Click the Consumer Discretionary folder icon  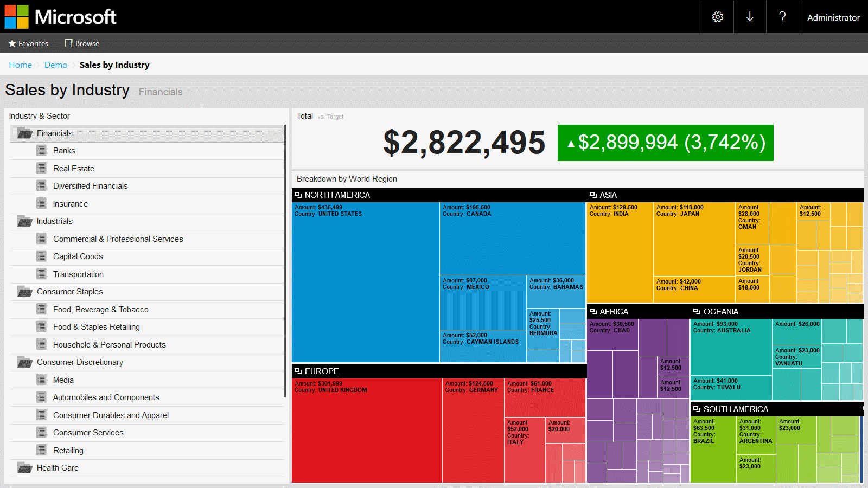point(25,362)
